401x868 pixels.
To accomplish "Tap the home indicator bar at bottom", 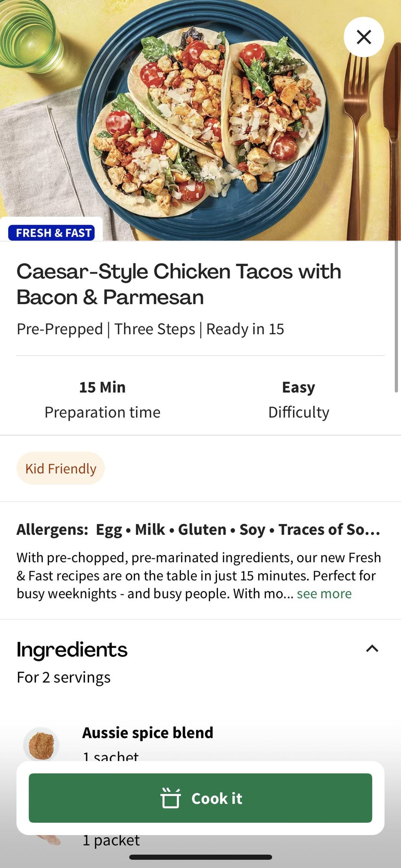I will pos(200,857).
